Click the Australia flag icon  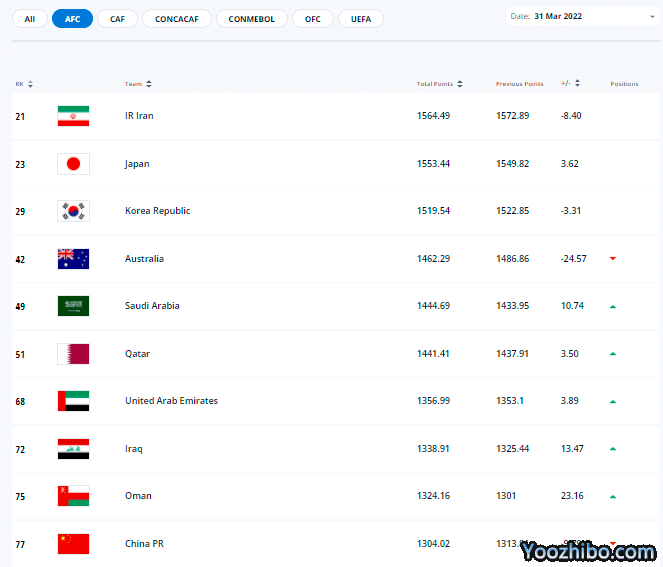click(73, 259)
